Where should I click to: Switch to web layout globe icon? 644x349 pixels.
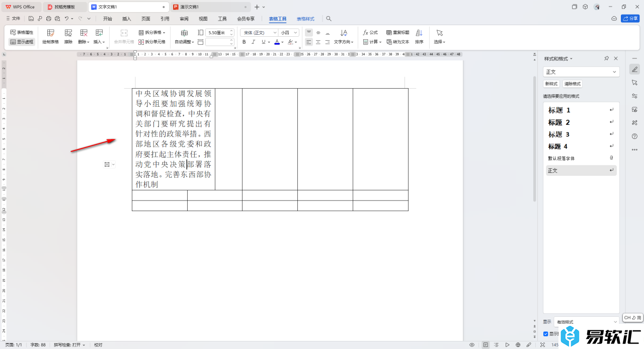pos(518,345)
